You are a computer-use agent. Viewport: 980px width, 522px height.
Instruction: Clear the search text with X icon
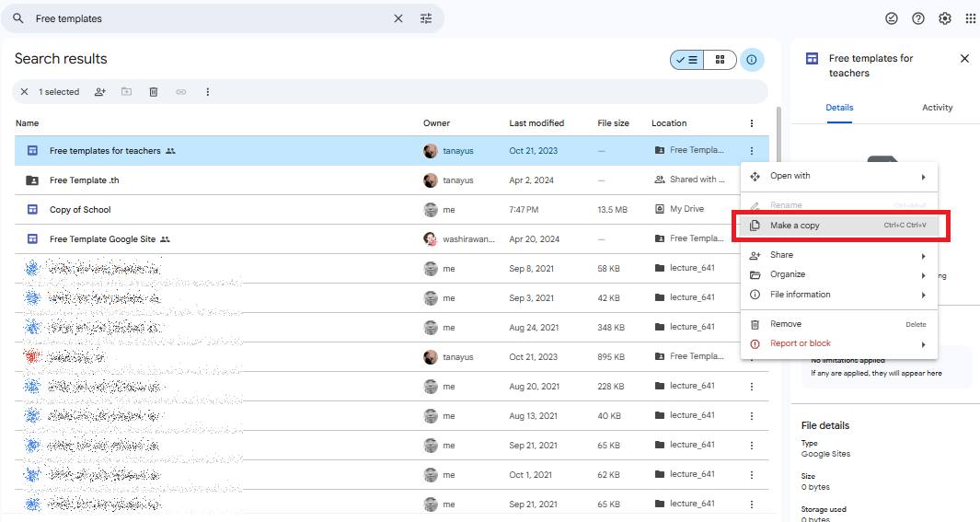coord(398,18)
